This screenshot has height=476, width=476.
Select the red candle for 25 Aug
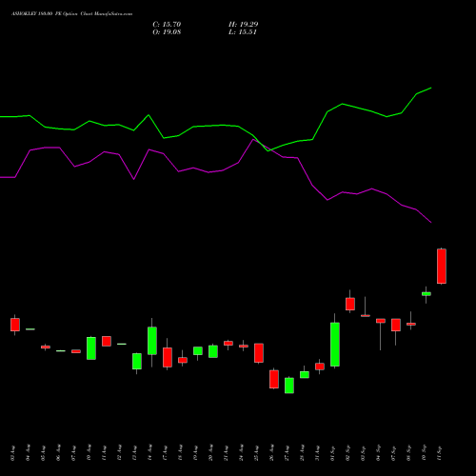click(x=259, y=353)
